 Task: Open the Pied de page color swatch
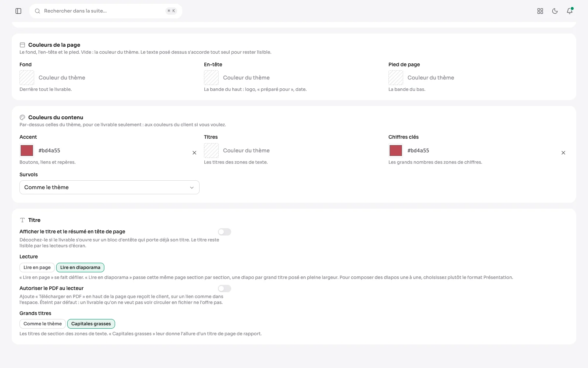pyautogui.click(x=396, y=78)
